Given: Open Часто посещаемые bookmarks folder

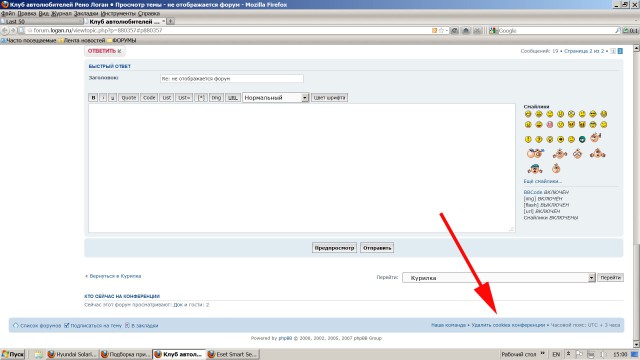Looking at the screenshot, I should [x=29, y=40].
